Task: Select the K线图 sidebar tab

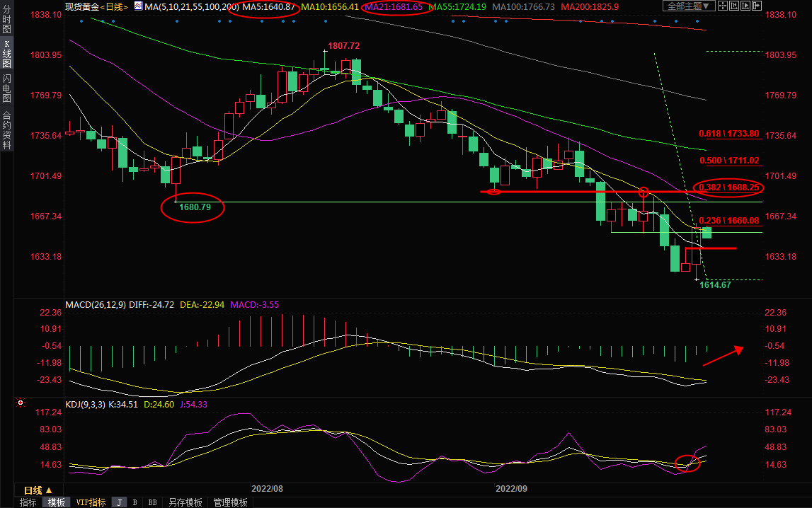Action: pos(6,54)
